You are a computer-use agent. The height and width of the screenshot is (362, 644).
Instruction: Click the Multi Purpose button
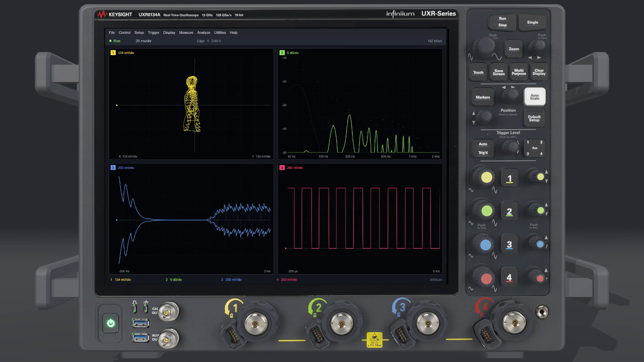coord(519,72)
